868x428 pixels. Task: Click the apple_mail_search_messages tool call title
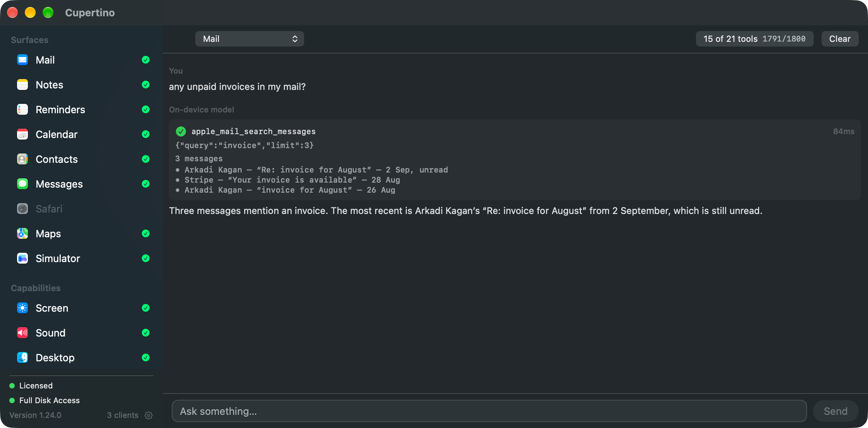253,131
